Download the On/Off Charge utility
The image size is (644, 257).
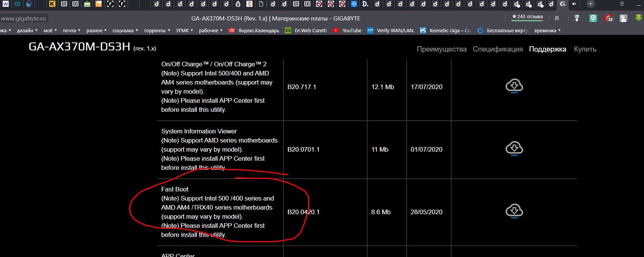[x=514, y=86]
